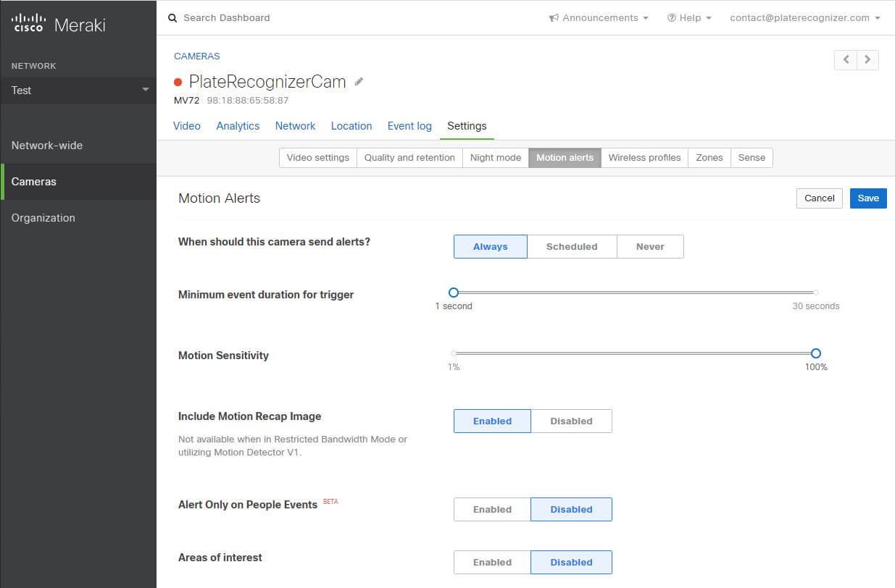
Task: Go to previous camera with left arrow
Action: click(846, 60)
